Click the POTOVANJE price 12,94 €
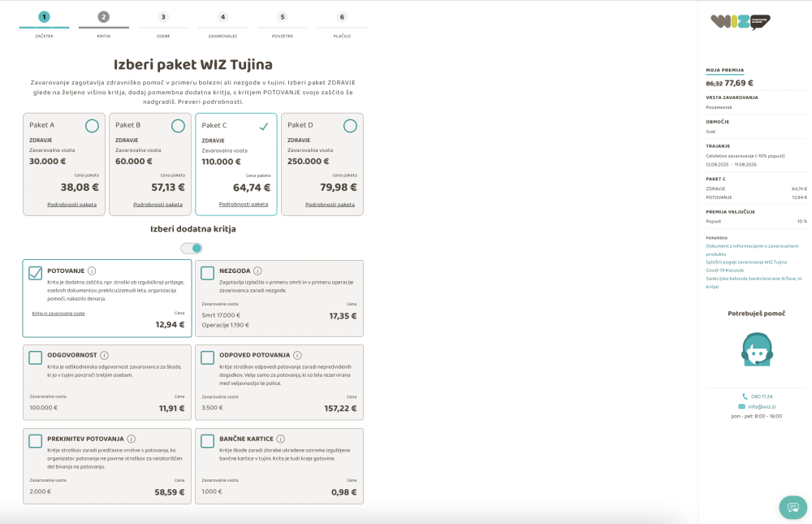812x524 pixels. point(170,324)
